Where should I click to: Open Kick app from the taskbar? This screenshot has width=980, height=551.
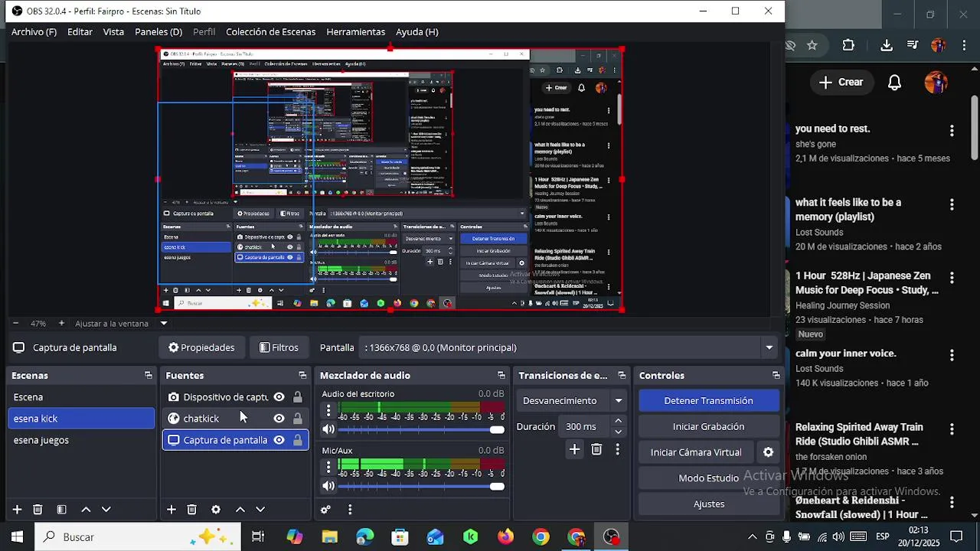click(x=470, y=537)
